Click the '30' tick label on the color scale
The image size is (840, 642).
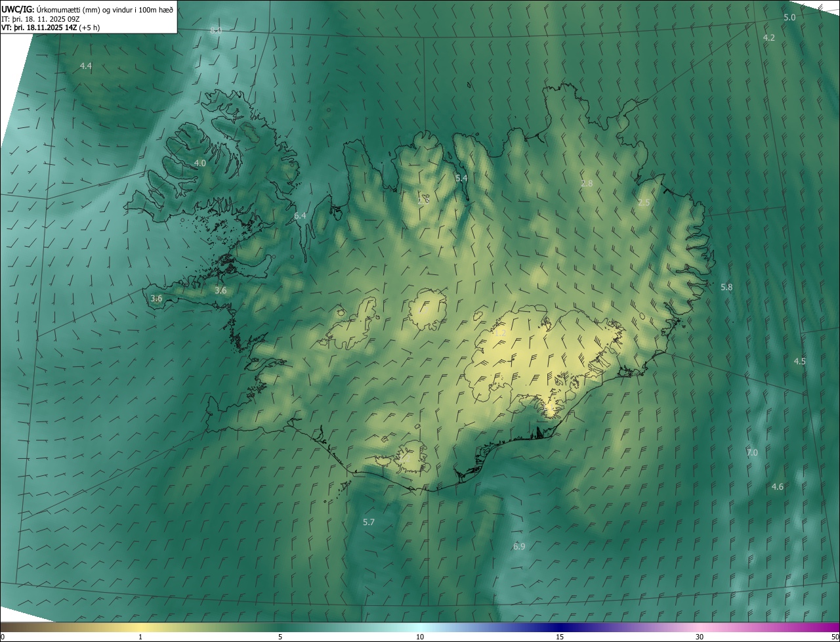(700, 637)
